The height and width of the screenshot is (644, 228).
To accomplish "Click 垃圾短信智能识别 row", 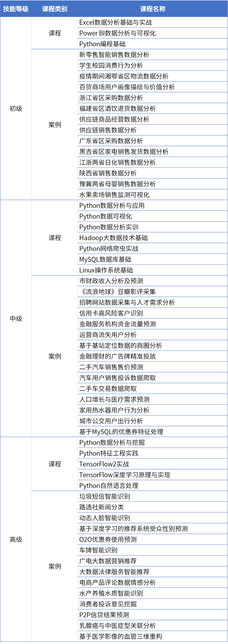I will point(153,496).
